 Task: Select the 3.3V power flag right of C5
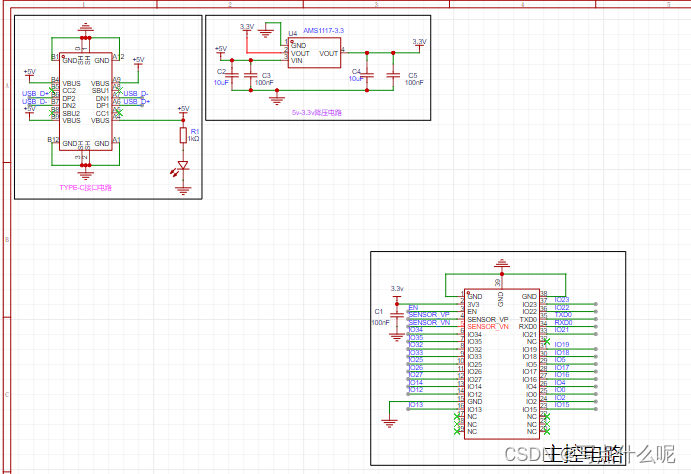coord(420,44)
